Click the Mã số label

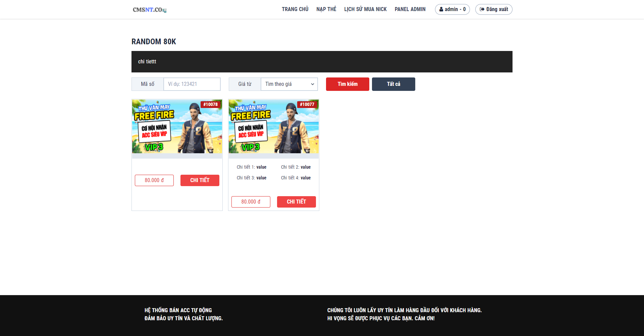[x=148, y=84]
